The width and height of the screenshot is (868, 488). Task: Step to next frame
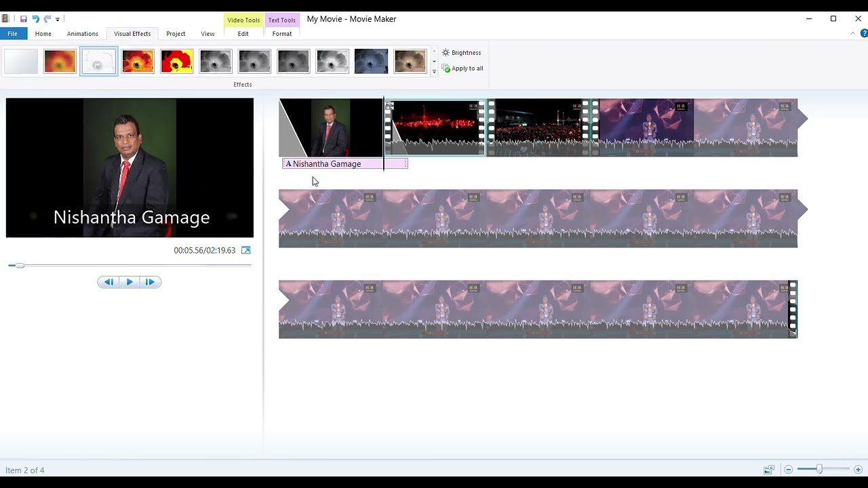(151, 282)
